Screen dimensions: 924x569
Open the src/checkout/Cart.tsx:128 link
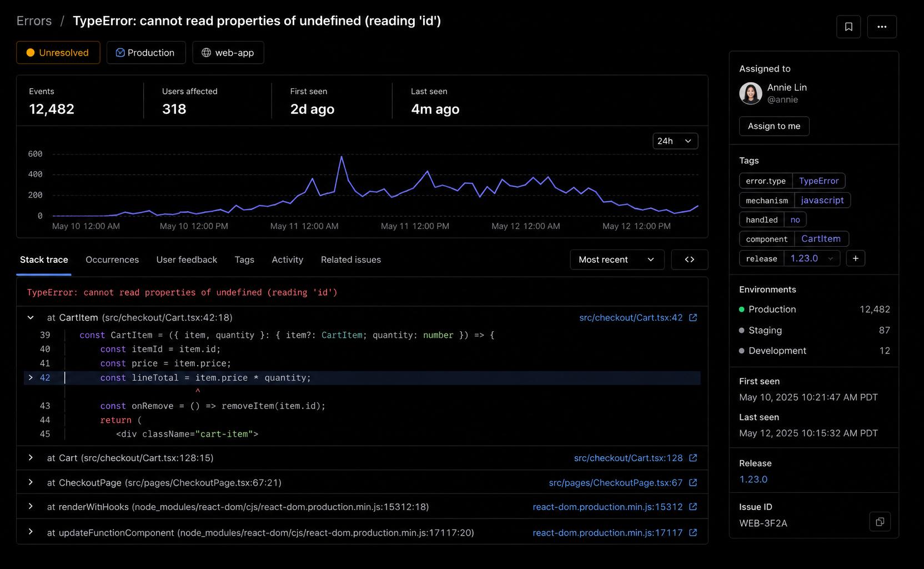coord(628,458)
